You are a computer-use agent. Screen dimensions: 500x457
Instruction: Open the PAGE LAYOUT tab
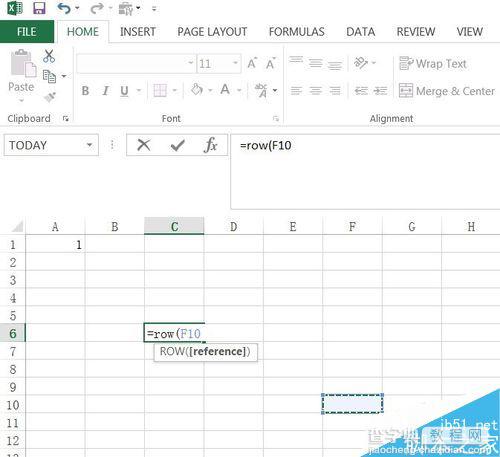(x=212, y=32)
